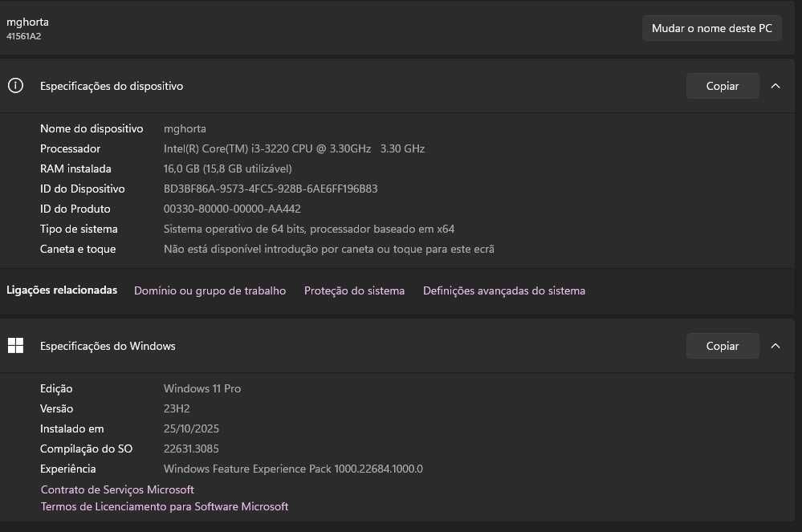Click the 'ID do Produto' label
Image resolution: width=802 pixels, height=532 pixels.
pos(75,209)
